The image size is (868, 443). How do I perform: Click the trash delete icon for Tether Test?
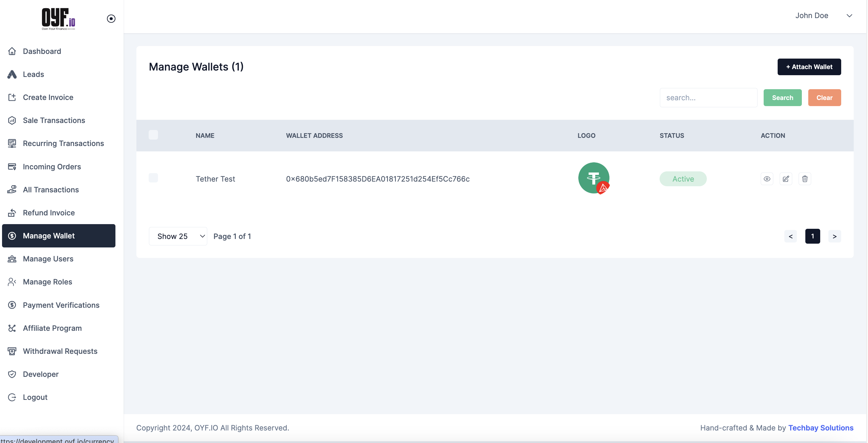coord(805,179)
